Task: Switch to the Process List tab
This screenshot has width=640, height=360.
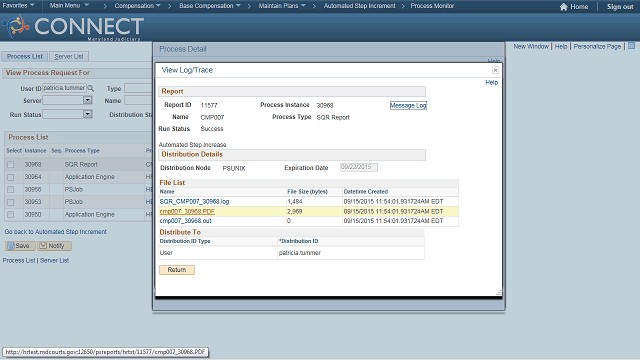Action: [x=25, y=56]
